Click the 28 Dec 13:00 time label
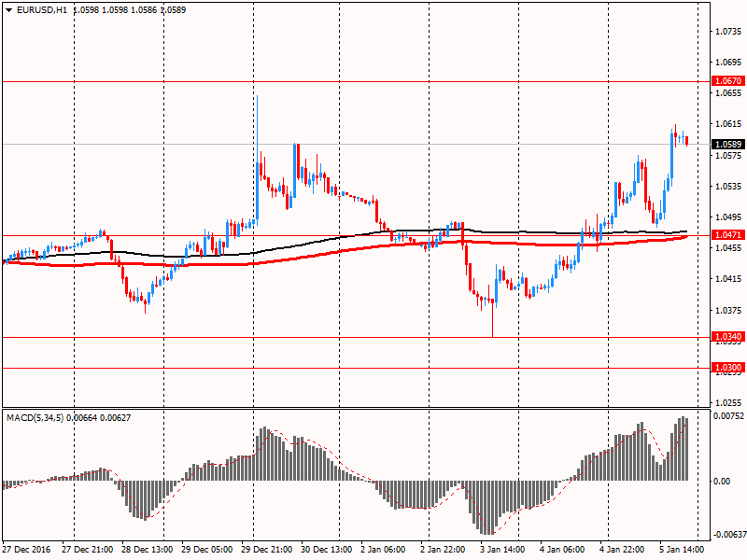Screen dimensions: 747x560 tap(148, 549)
